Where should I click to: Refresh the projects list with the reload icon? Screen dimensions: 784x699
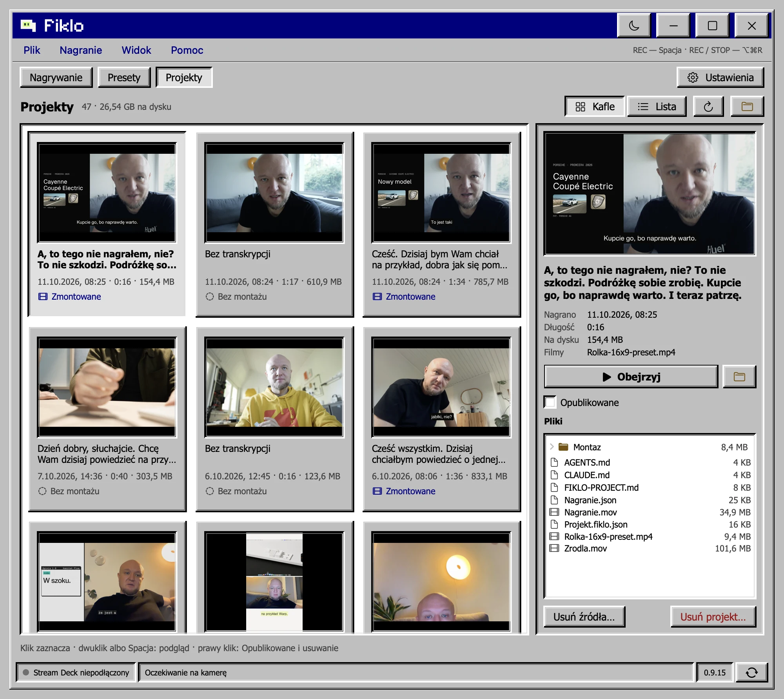(x=708, y=107)
